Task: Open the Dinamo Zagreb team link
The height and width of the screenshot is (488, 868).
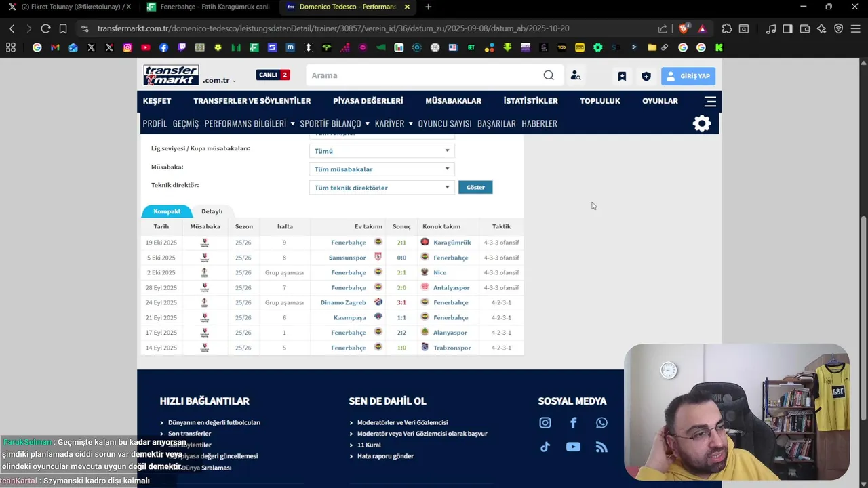Action: 343,302
